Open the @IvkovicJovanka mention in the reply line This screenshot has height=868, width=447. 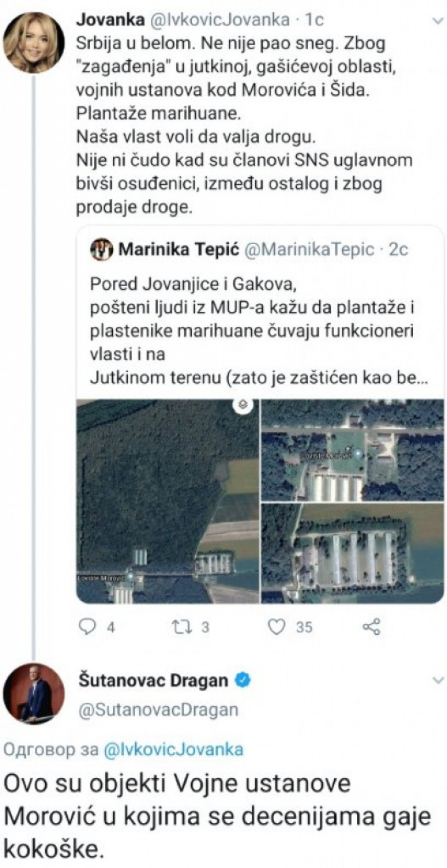(x=173, y=749)
